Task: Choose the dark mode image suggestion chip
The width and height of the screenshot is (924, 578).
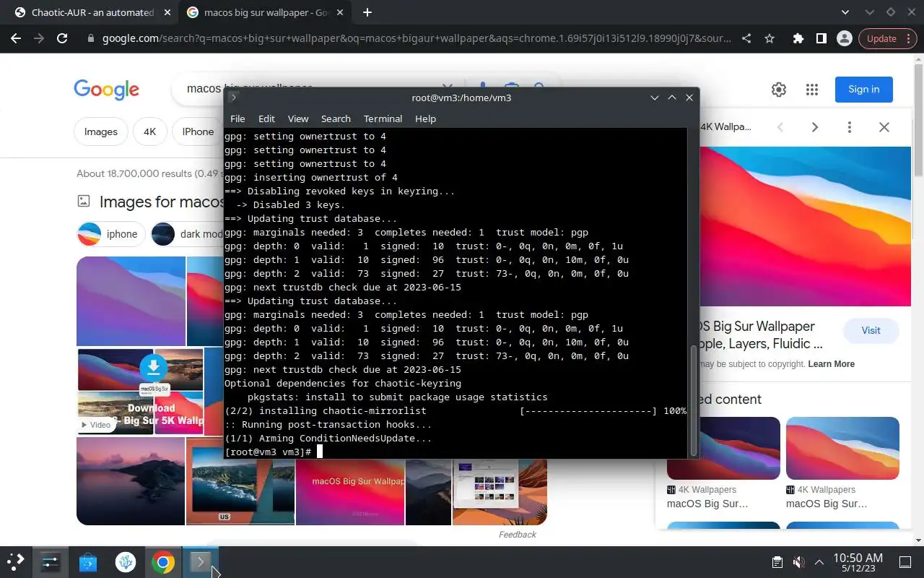Action: [188, 234]
